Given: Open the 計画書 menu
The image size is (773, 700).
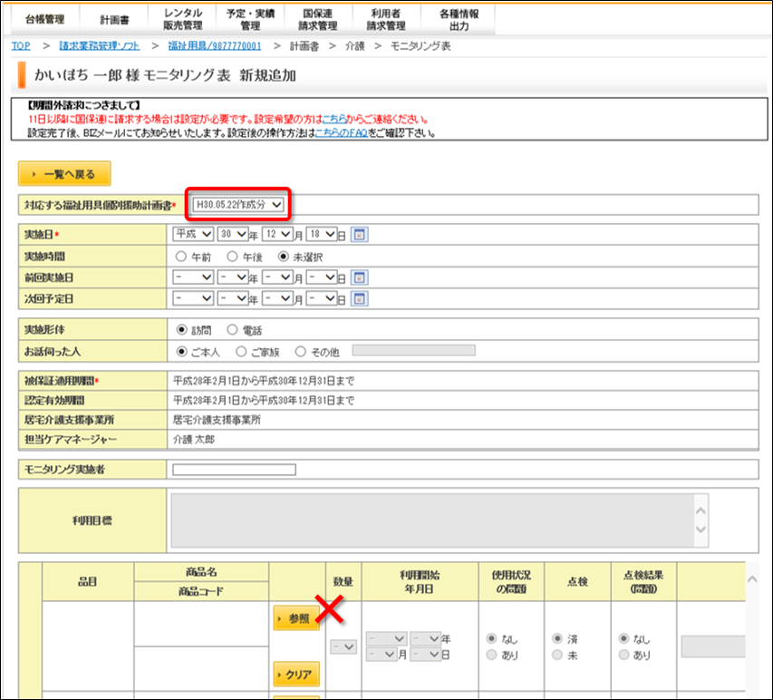Looking at the screenshot, I should pos(114,19).
